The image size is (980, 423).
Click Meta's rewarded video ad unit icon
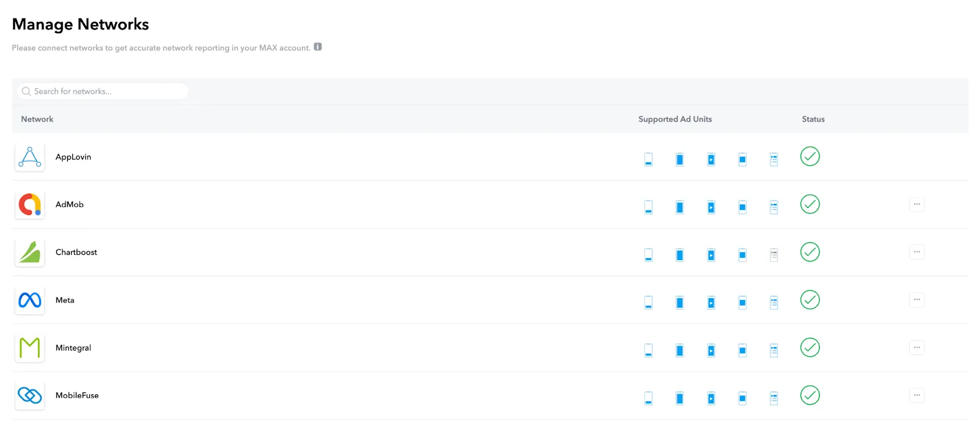(x=710, y=302)
